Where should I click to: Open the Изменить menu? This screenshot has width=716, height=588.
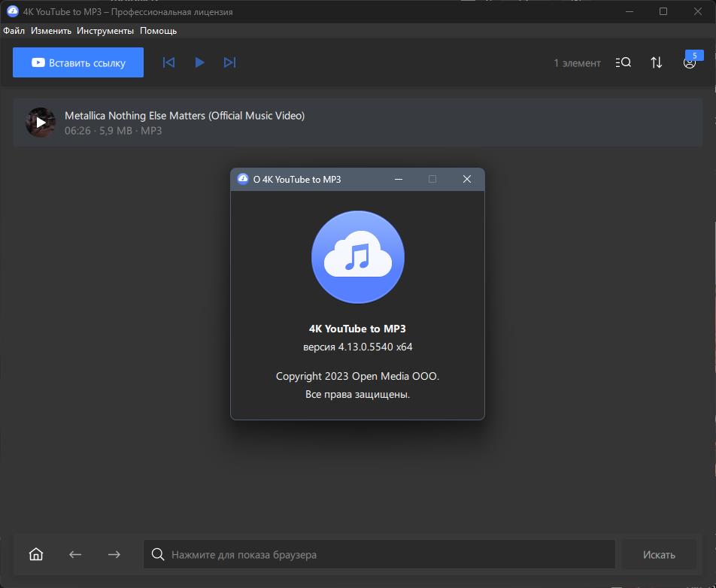pos(51,31)
